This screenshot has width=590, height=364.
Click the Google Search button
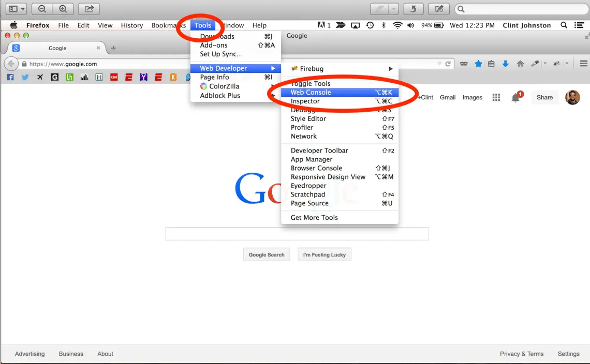point(267,254)
